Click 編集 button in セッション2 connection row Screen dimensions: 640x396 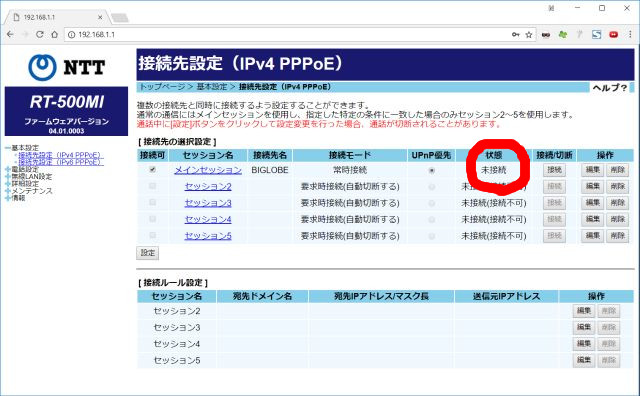[592, 187]
